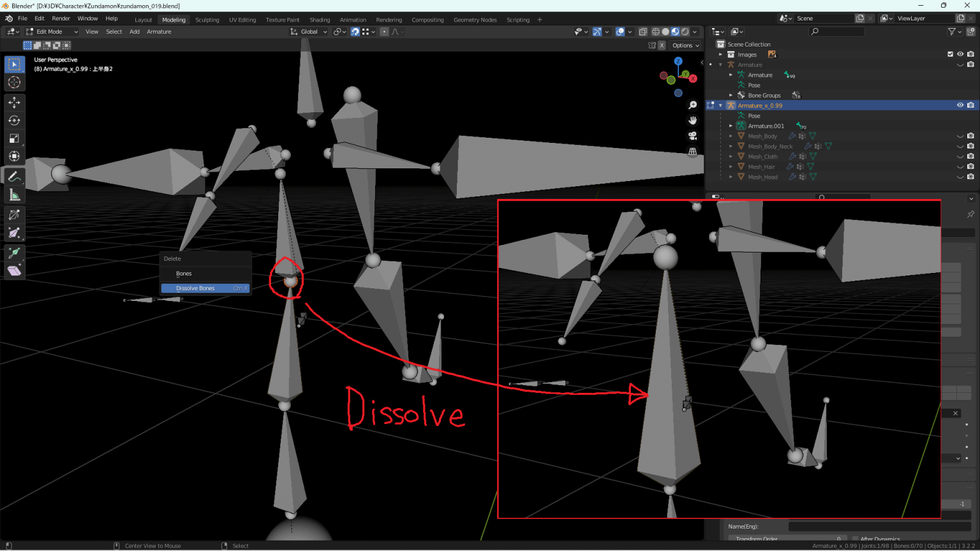Activate the 3D Cursor tool
980x551 pixels.
click(x=14, y=82)
